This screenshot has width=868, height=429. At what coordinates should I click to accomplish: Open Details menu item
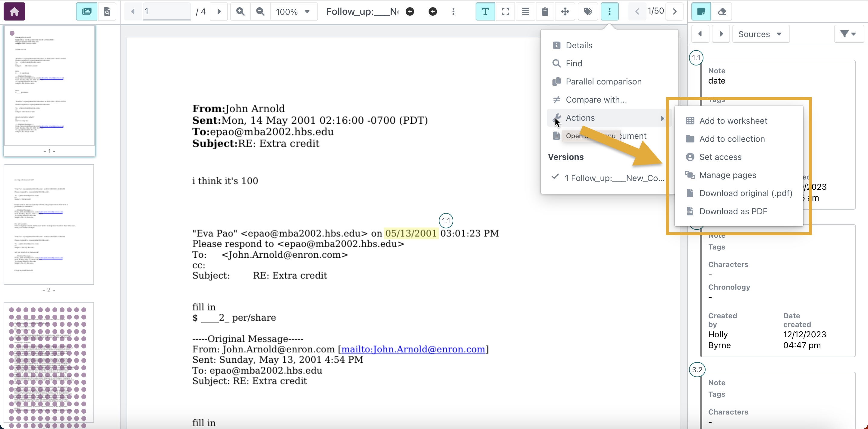609,45
